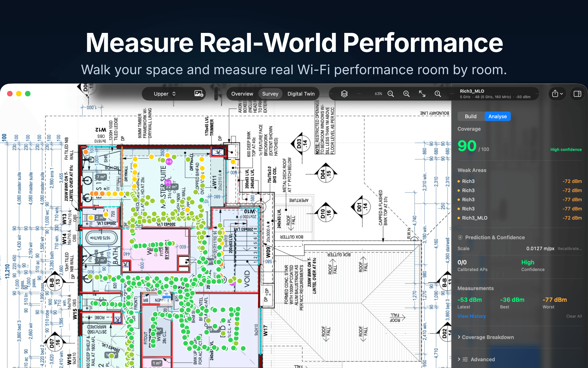This screenshot has height=368, width=588.
Task: Click the orange dot beside Rich3_MLO
Action: (x=459, y=218)
